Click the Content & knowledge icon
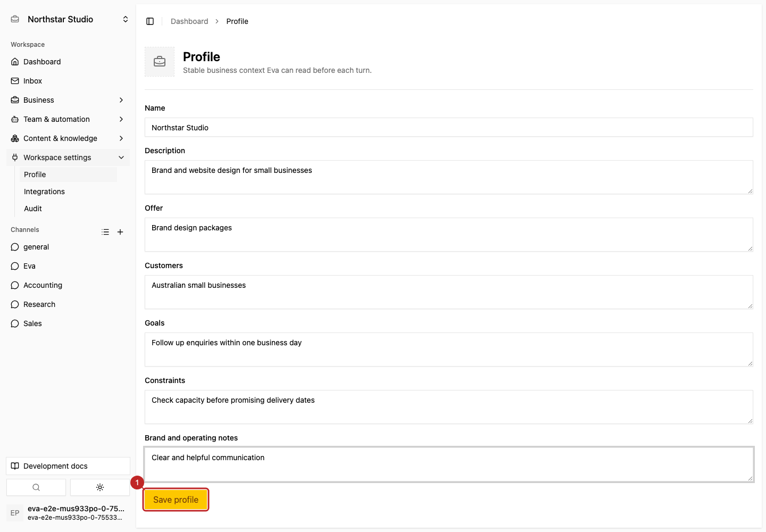The width and height of the screenshot is (766, 532). (15, 138)
